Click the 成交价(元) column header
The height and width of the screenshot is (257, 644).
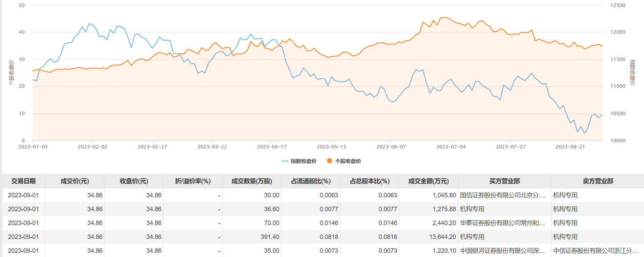(x=75, y=181)
